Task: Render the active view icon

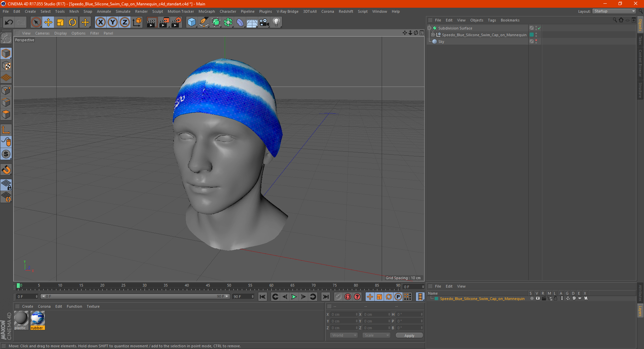Action: coord(152,22)
